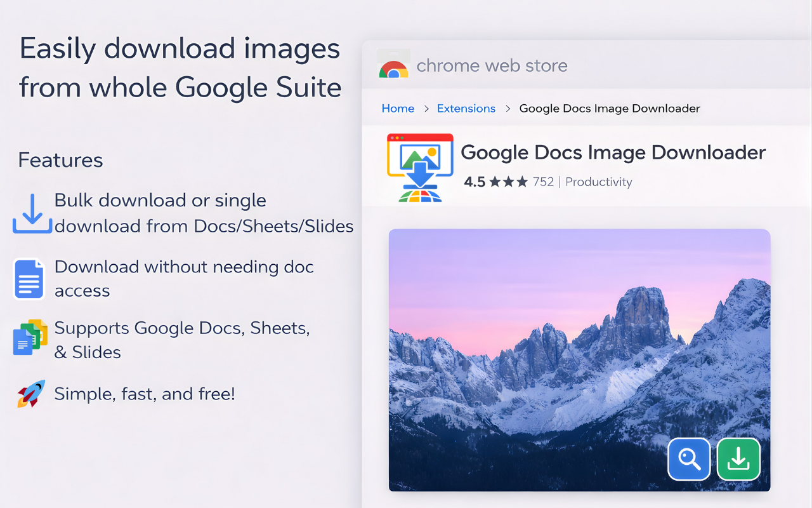
Task: Click the 'Google Docs Image Downloader' title
Action: click(x=613, y=152)
